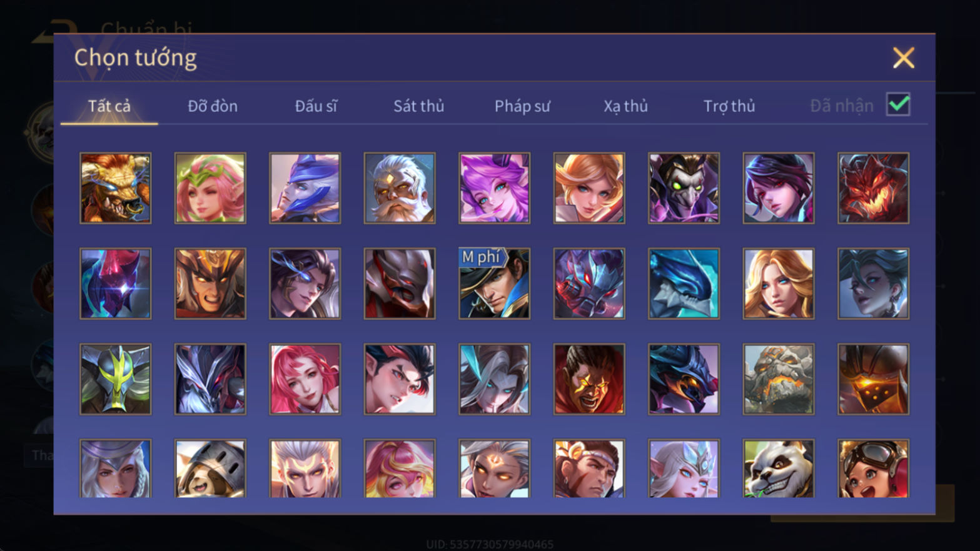Viewport: 980px width, 551px height.
Task: Pick the blue ice dragon hero portrait
Action: click(x=684, y=283)
